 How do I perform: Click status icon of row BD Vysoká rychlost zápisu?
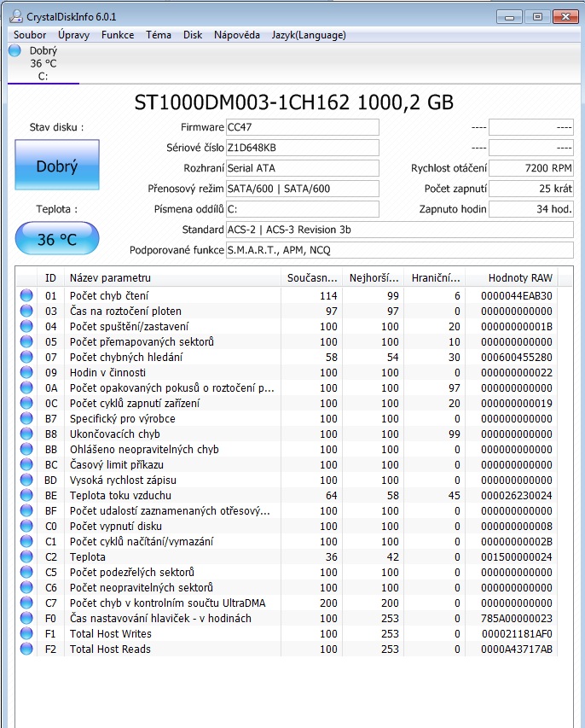pyautogui.click(x=26, y=480)
